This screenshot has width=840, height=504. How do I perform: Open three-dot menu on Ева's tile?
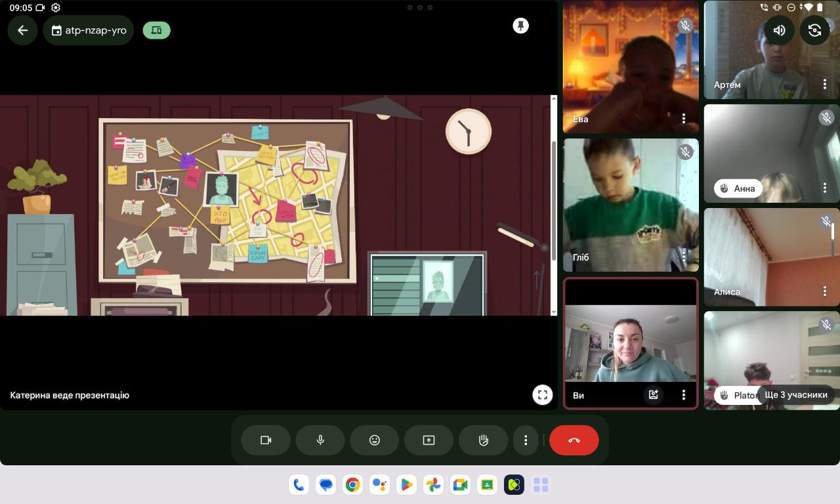tap(683, 119)
